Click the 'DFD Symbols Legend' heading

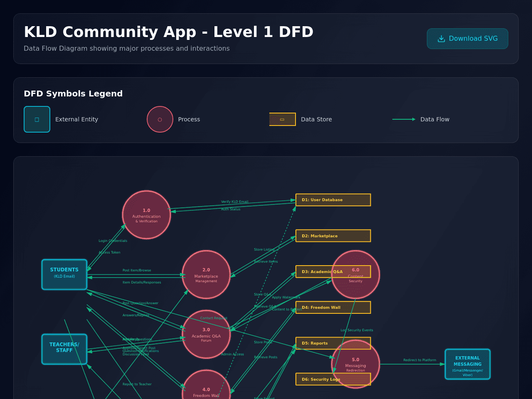click(x=73, y=94)
